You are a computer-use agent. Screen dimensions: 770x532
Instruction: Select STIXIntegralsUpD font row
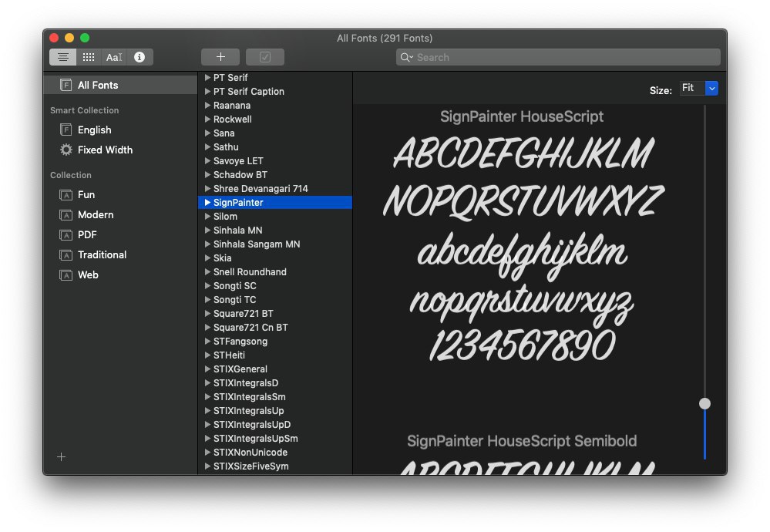pos(275,424)
